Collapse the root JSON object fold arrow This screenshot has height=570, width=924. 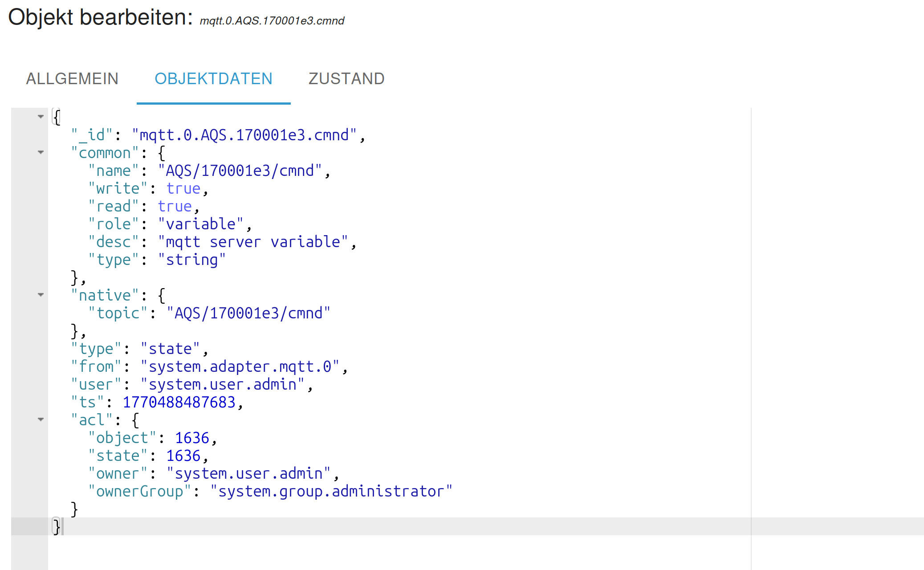tap(41, 117)
